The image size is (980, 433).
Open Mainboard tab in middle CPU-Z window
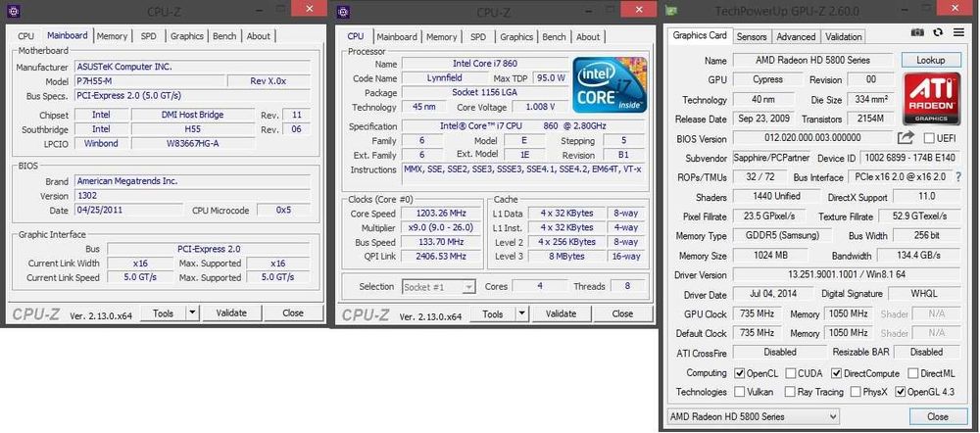tap(397, 37)
